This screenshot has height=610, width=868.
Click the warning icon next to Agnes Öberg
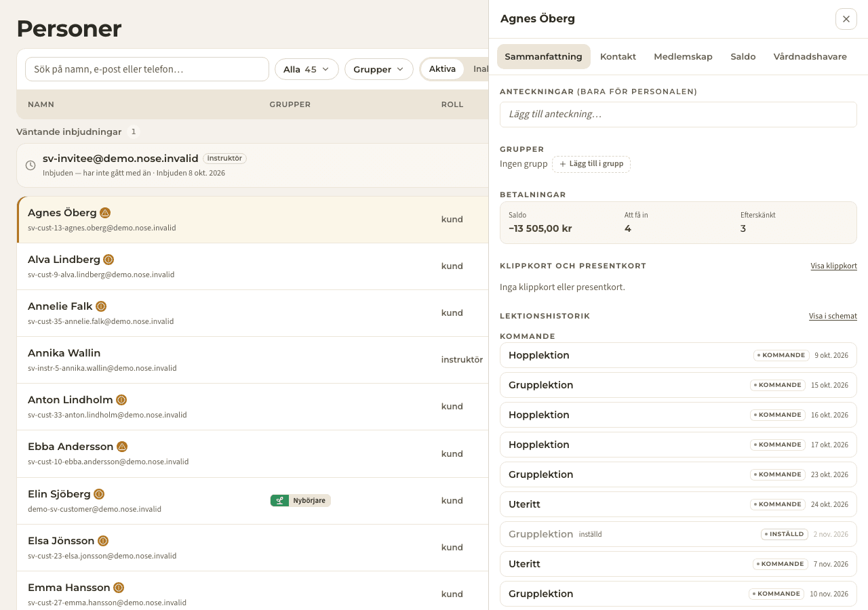click(x=105, y=213)
